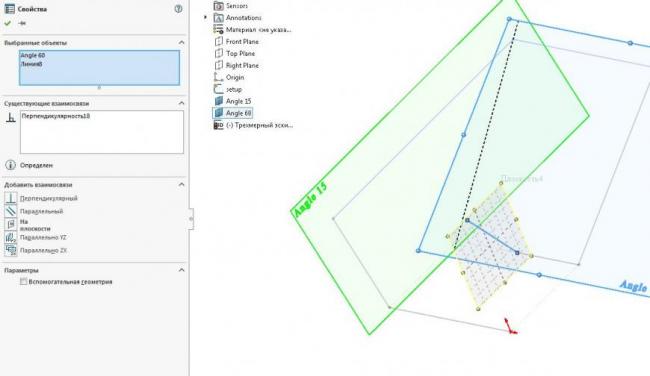This screenshot has width=650, height=376.
Task: Click the Top Plane icon
Action: [218, 53]
